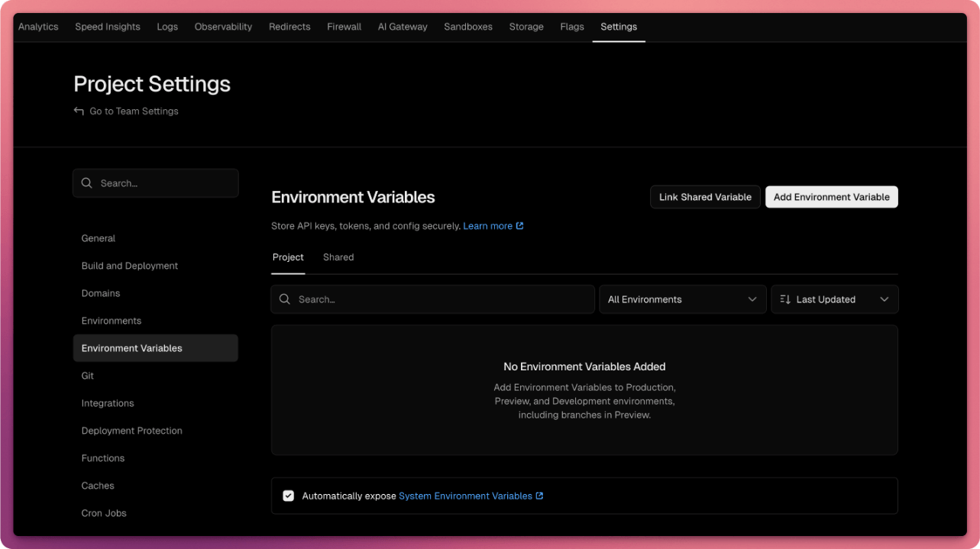980x549 pixels.
Task: Open Cron Jobs settings section
Action: [104, 513]
